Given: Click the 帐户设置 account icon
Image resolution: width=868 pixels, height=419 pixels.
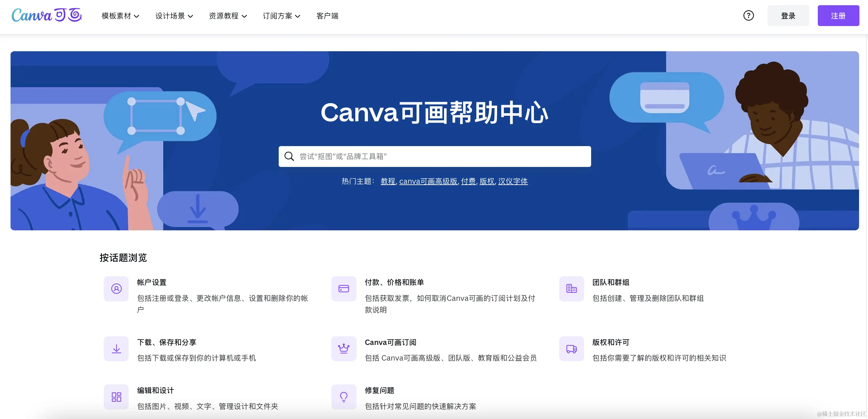Looking at the screenshot, I should tap(116, 289).
